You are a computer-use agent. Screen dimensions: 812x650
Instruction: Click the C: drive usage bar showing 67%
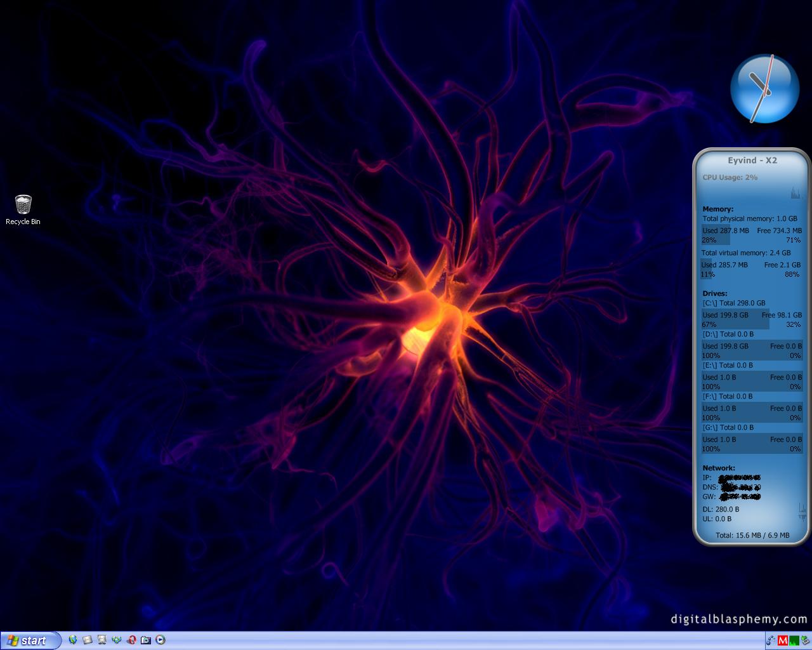[735, 319]
